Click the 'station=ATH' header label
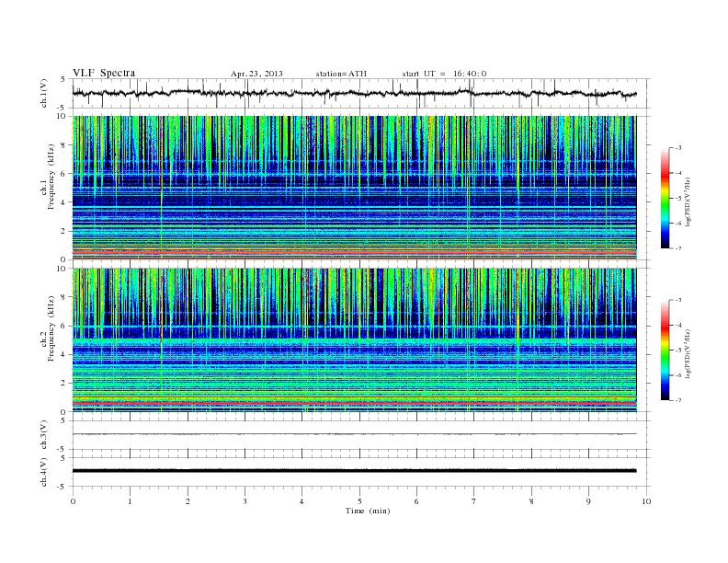Screen dimensions: 728x563 tap(341, 74)
